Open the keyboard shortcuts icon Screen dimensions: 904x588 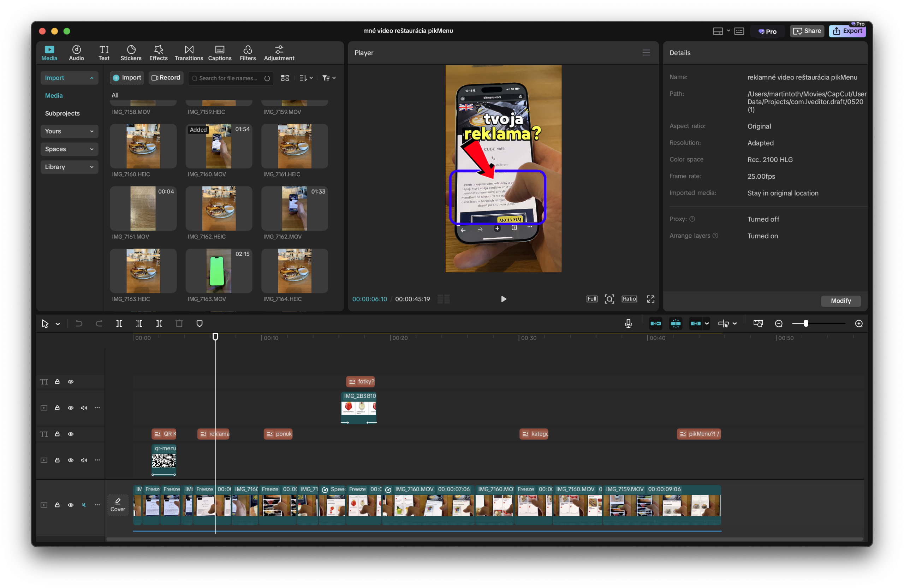tap(739, 31)
